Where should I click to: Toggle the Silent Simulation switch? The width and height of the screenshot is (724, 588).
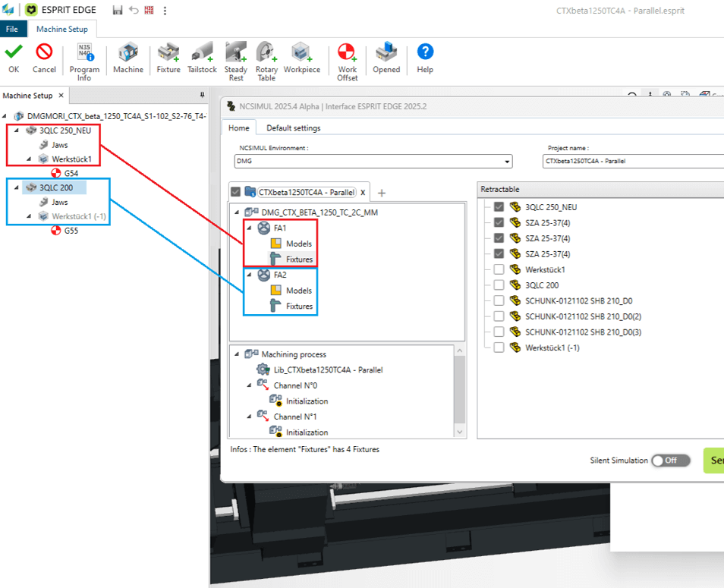click(671, 460)
